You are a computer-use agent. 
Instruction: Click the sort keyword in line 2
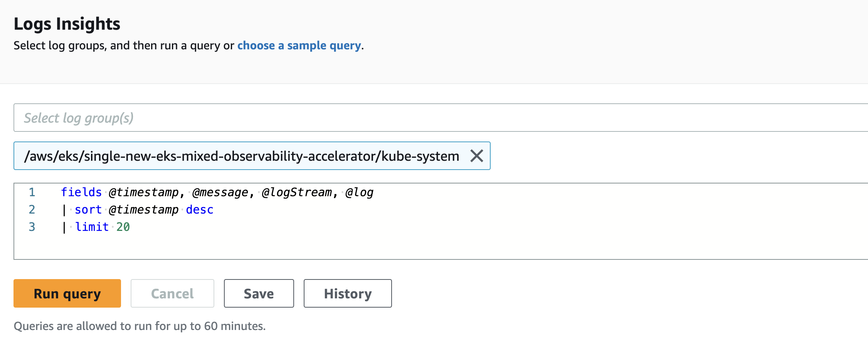[88, 209]
